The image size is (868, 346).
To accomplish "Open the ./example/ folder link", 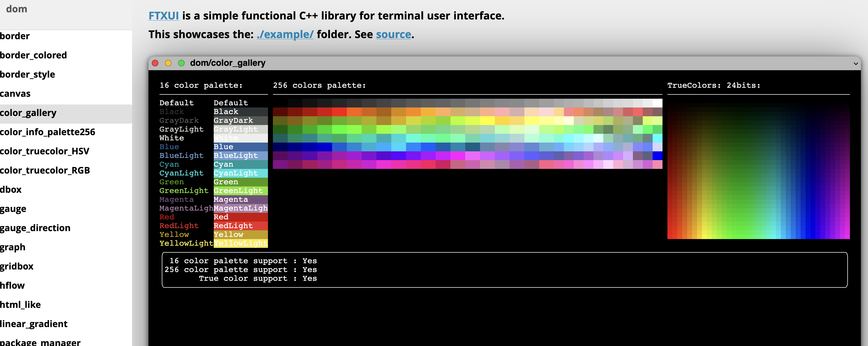I will pos(285,34).
